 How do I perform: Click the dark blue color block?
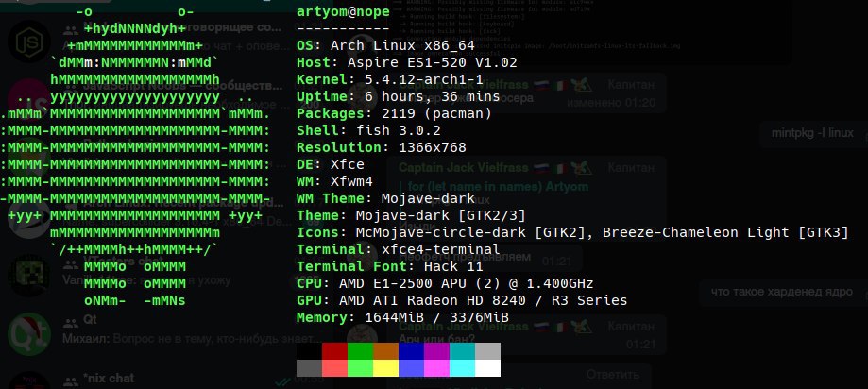(411, 351)
